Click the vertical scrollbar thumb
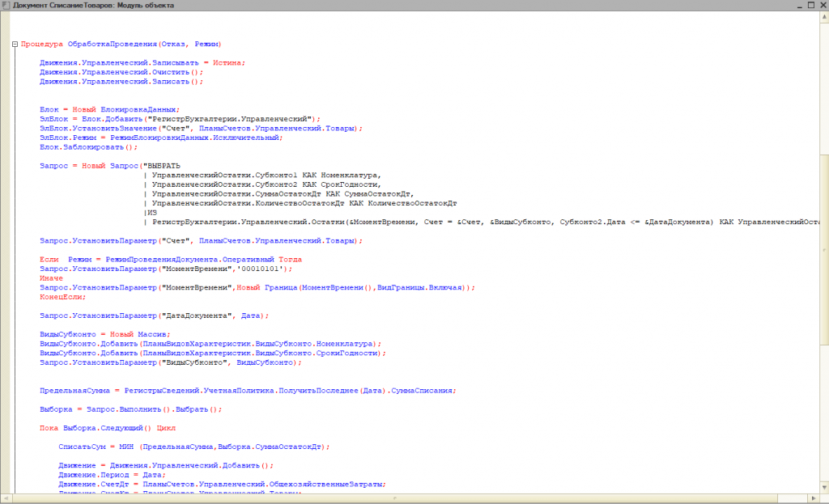 pyautogui.click(x=824, y=251)
